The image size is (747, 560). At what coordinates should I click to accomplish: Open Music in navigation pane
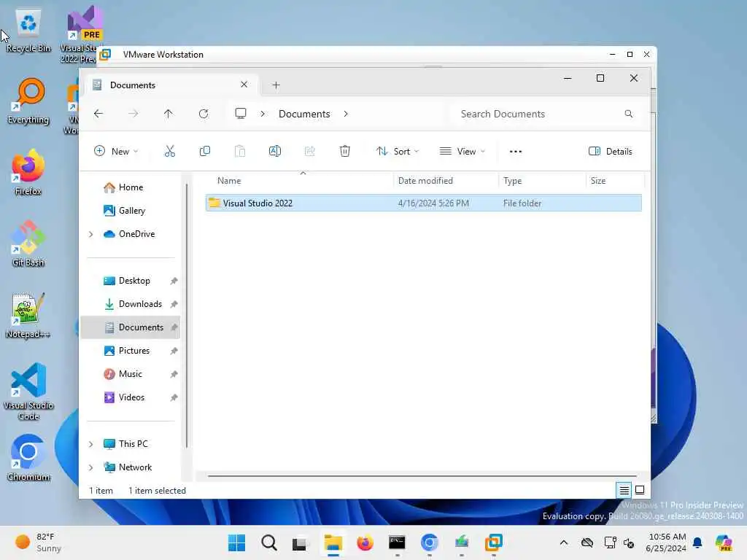[x=131, y=374]
